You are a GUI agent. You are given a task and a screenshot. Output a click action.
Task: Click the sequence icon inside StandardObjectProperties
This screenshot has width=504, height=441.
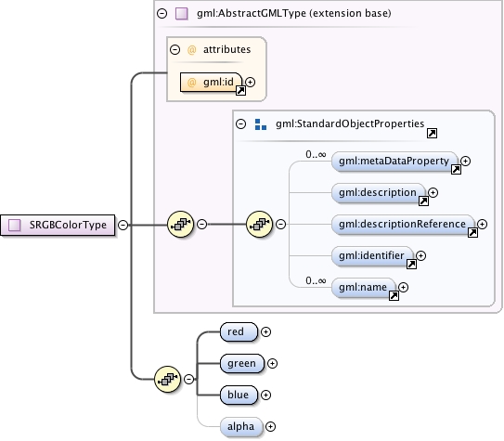point(259,224)
